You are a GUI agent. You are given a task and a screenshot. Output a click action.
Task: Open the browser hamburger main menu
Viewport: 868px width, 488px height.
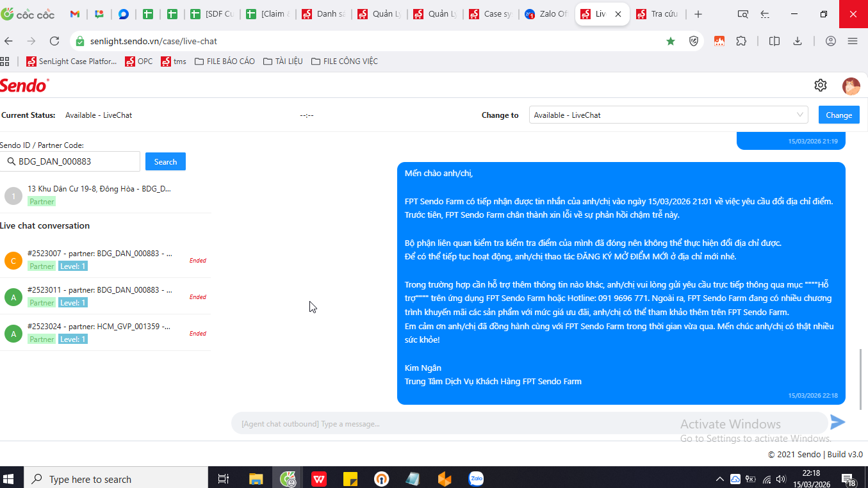point(853,41)
